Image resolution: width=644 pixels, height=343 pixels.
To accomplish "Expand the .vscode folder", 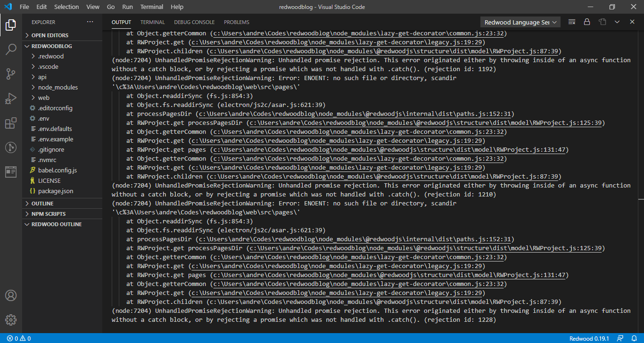I will pyautogui.click(x=62, y=67).
